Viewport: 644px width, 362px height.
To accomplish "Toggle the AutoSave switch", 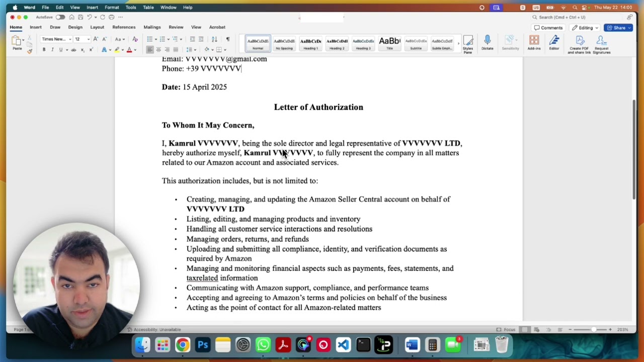I will point(60,17).
